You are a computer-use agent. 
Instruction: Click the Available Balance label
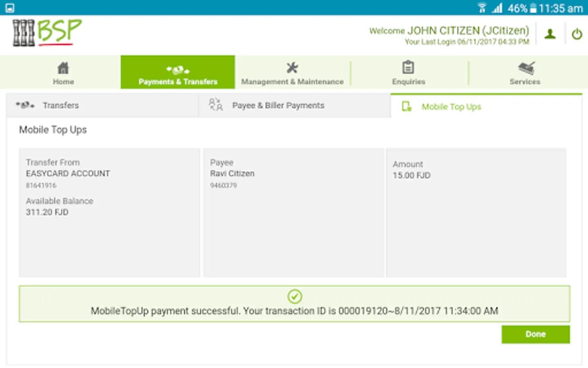[60, 201]
